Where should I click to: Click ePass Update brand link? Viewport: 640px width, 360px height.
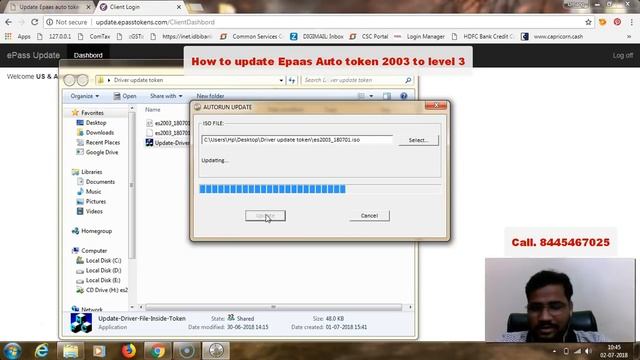[33, 55]
